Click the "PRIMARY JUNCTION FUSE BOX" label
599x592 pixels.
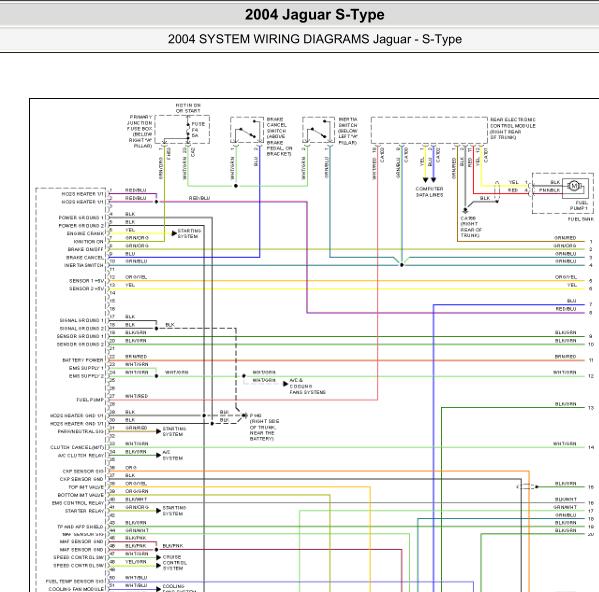coord(140,131)
